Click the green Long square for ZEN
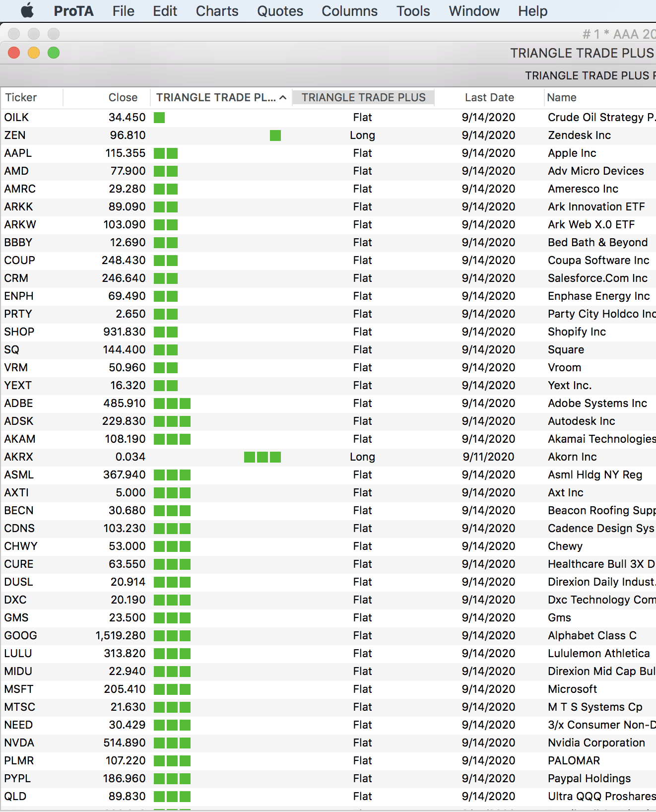 pyautogui.click(x=275, y=135)
